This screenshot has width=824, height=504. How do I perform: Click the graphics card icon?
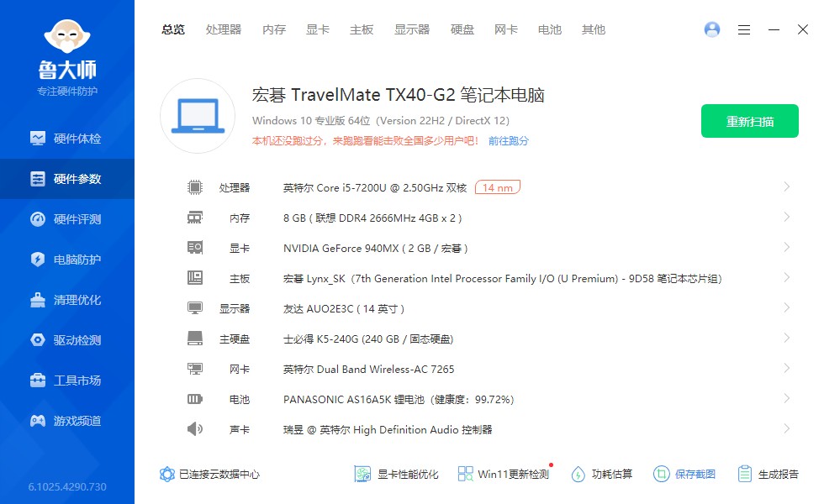click(195, 247)
